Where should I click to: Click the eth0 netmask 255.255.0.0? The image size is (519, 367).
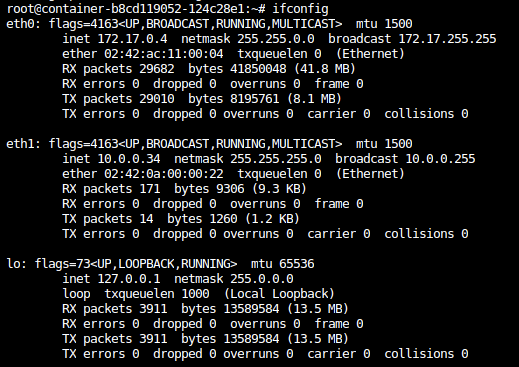coord(276,39)
